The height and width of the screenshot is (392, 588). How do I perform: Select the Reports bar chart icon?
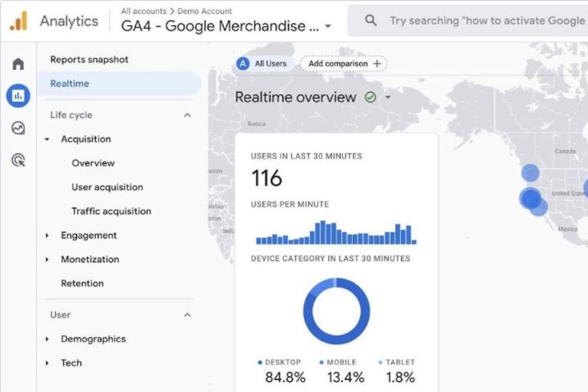18,95
